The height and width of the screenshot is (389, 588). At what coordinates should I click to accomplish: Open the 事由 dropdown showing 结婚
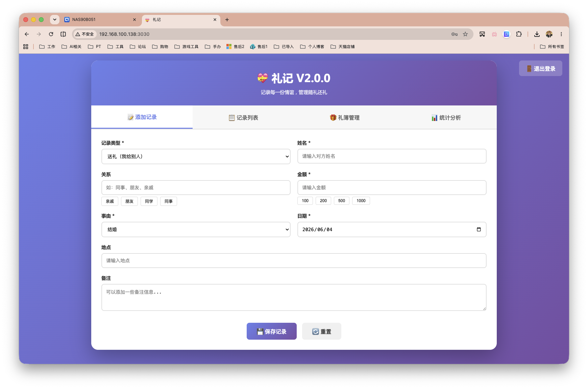point(196,229)
